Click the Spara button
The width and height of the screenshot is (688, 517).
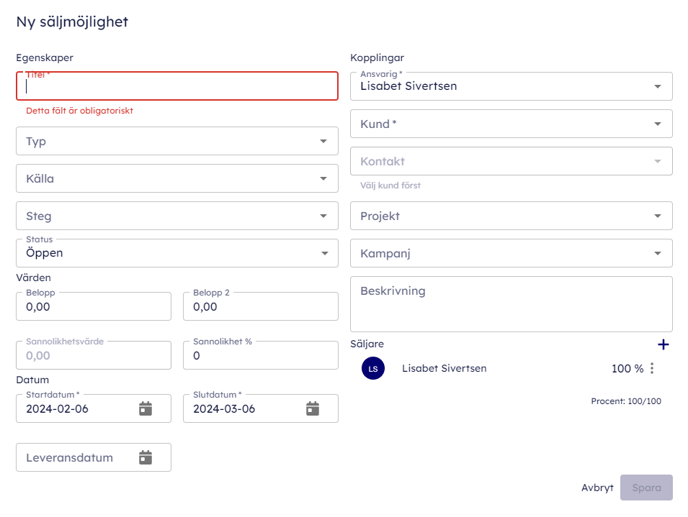pyautogui.click(x=646, y=488)
